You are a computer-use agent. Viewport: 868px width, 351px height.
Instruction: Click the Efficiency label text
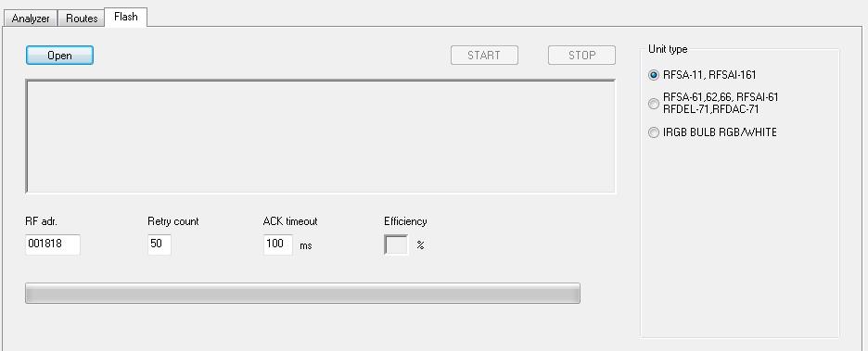click(x=406, y=221)
